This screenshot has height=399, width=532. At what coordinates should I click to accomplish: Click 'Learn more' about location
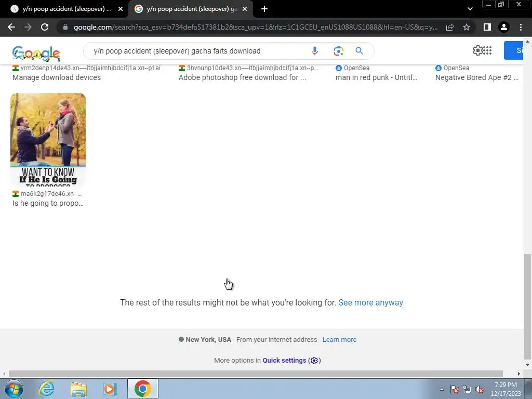[339, 340]
